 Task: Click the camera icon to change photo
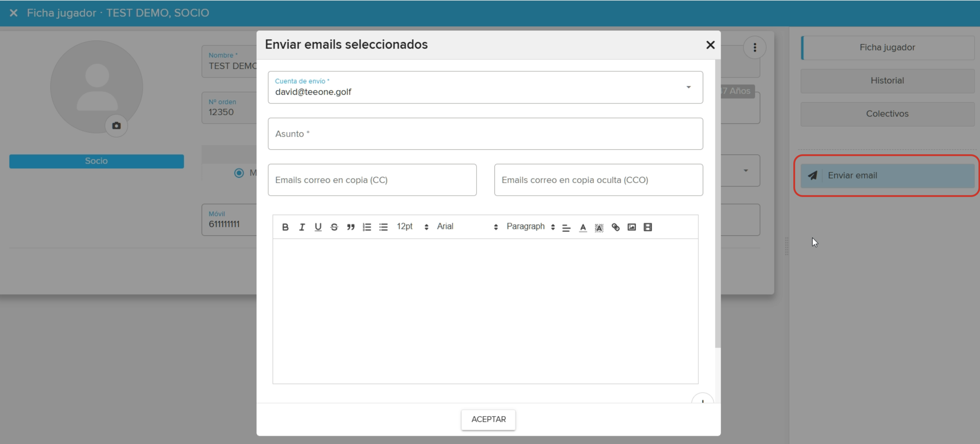coord(116,126)
